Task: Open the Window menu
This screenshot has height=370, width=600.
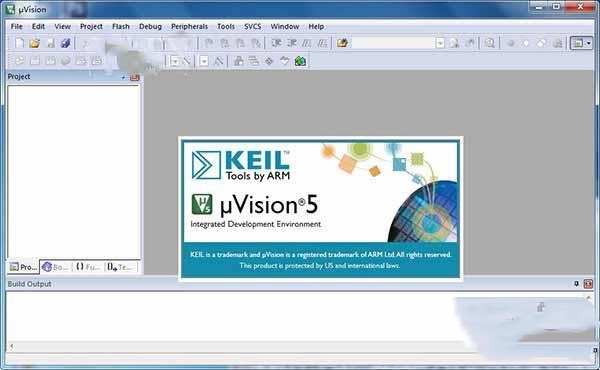Action: (x=285, y=26)
